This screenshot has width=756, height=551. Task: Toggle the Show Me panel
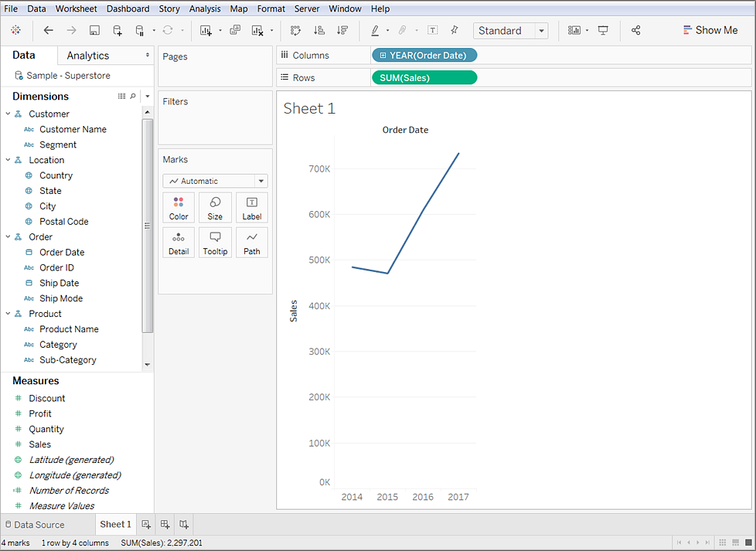click(710, 30)
